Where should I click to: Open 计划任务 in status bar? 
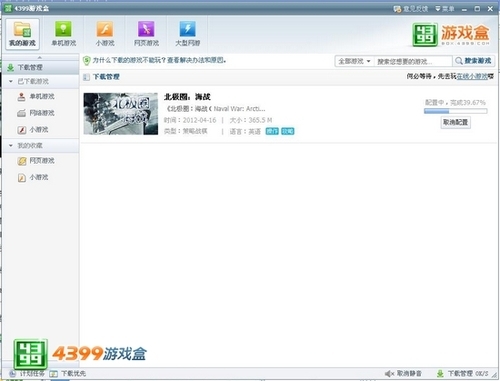(27, 374)
